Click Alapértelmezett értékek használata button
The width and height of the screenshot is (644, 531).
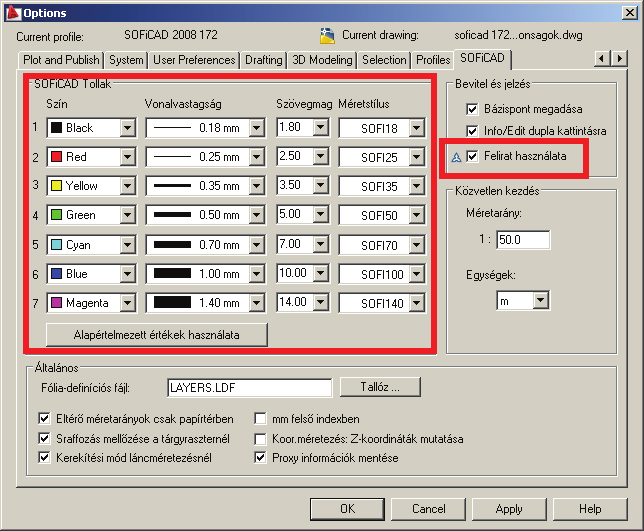pos(156,335)
